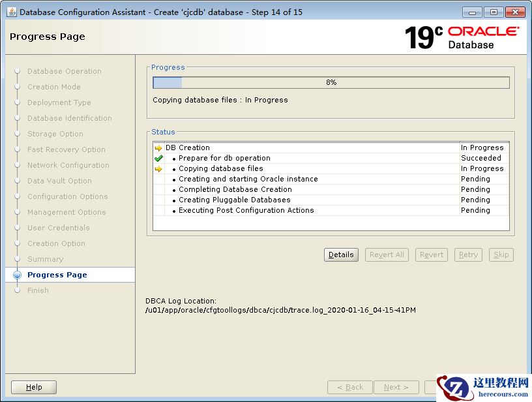Click the Retry button
Screen dimensions: 532x402
(468, 255)
